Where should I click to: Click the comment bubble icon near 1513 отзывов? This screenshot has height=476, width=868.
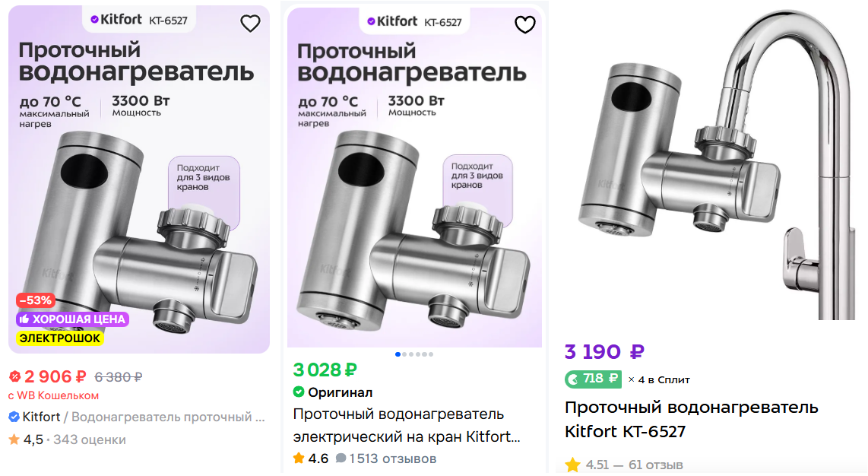tap(341, 459)
